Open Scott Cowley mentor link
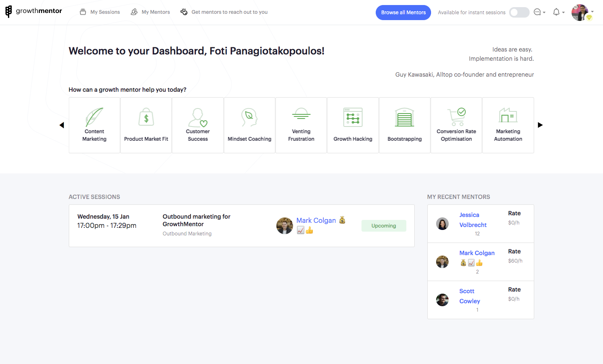 point(470,296)
